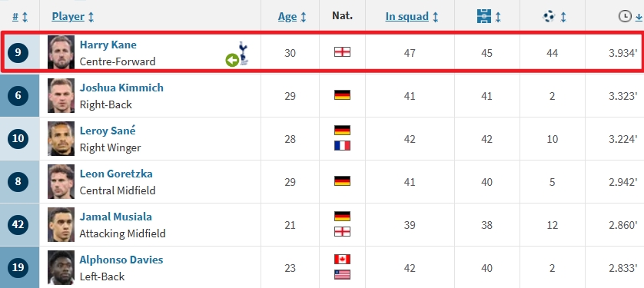644x288 pixels.
Task: Click Harry Kane's England flag
Action: point(342,52)
